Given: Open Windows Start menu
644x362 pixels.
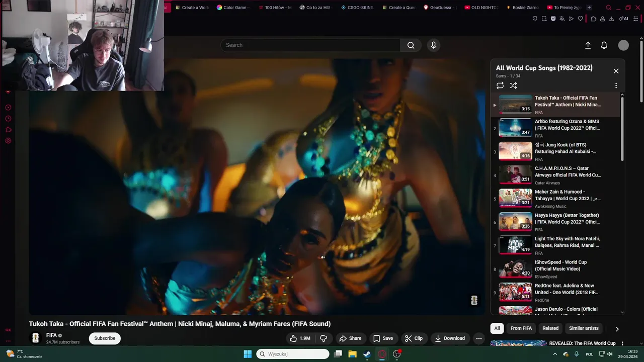Looking at the screenshot, I should tap(248, 354).
